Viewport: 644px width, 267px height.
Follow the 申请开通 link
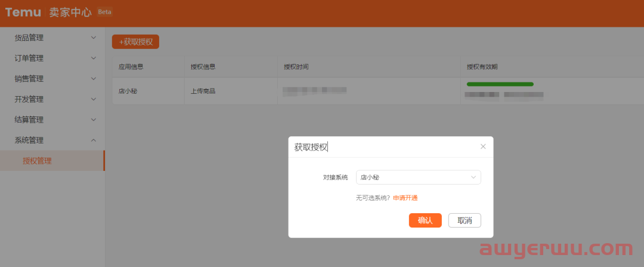click(x=405, y=198)
